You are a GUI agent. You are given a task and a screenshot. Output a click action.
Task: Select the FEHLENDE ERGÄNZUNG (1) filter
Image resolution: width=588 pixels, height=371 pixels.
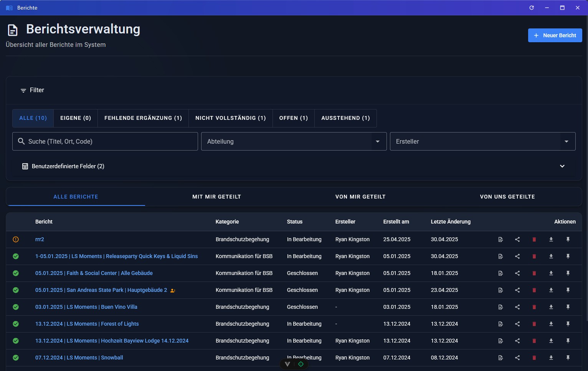point(143,118)
